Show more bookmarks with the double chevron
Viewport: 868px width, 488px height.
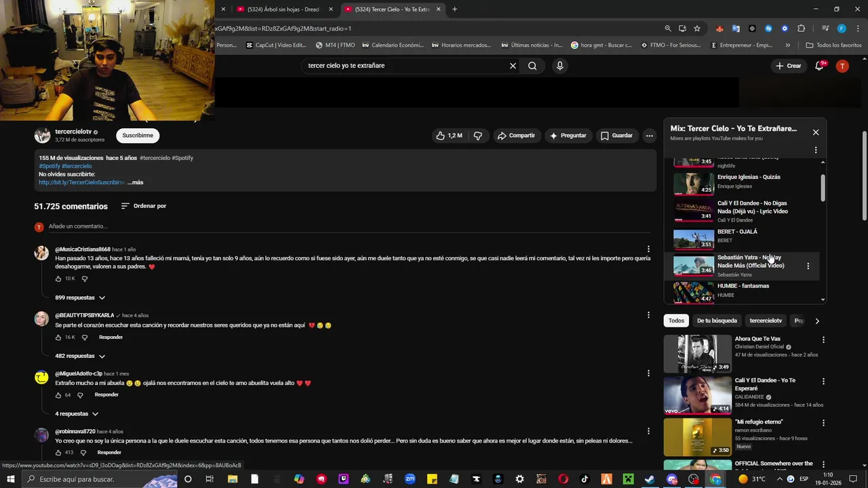(x=787, y=45)
